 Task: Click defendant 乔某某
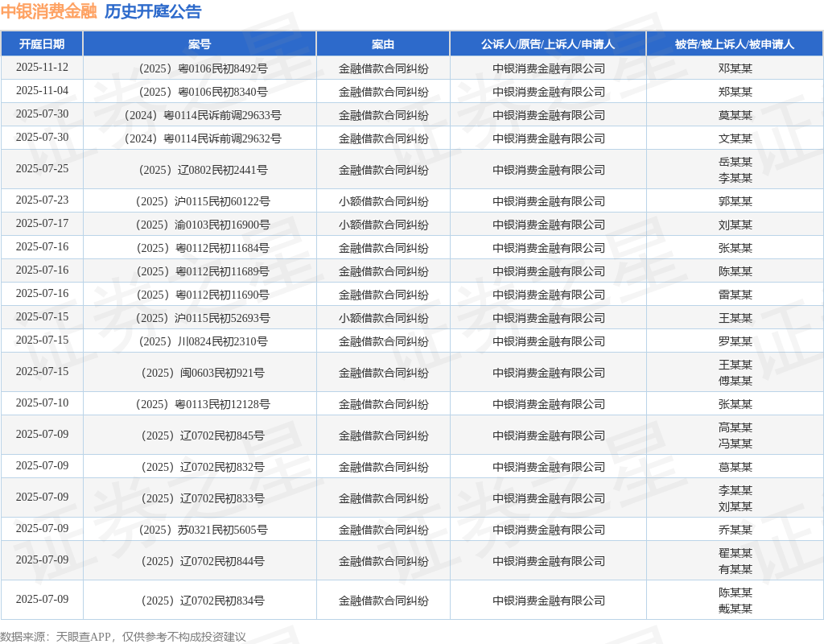pyautogui.click(x=735, y=530)
